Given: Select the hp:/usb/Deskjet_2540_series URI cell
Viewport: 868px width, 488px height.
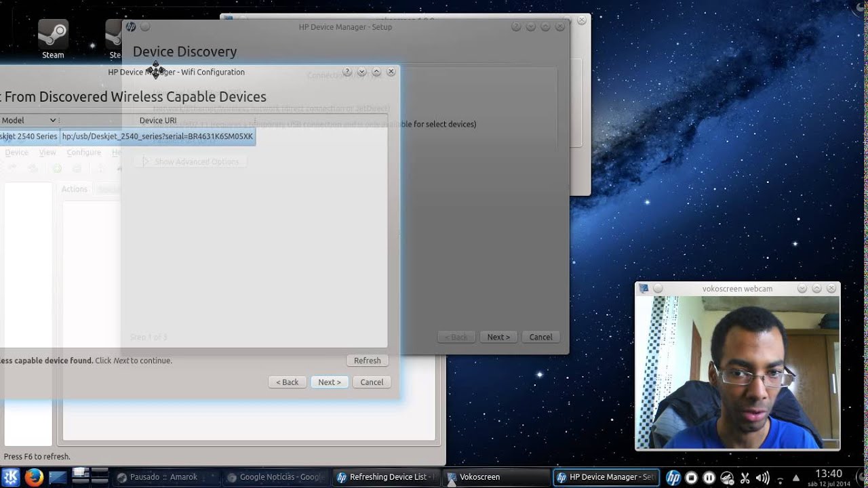Looking at the screenshot, I should [x=157, y=136].
